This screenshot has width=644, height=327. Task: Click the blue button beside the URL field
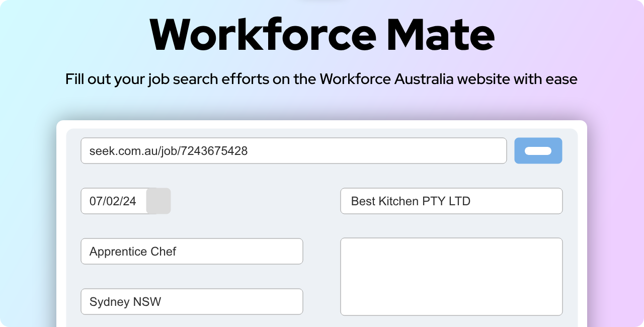pos(538,150)
